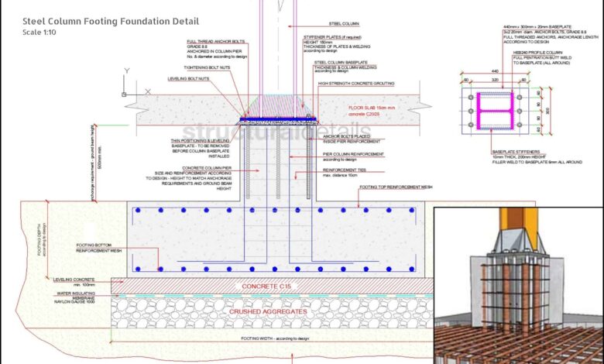Click the "LEVELING BOLT NUTS" annotation

tap(188, 79)
